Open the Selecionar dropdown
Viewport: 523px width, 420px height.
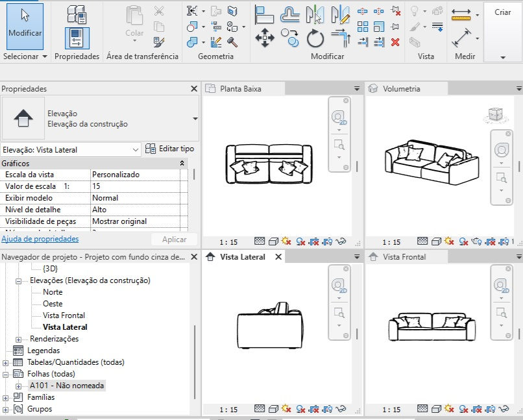25,56
